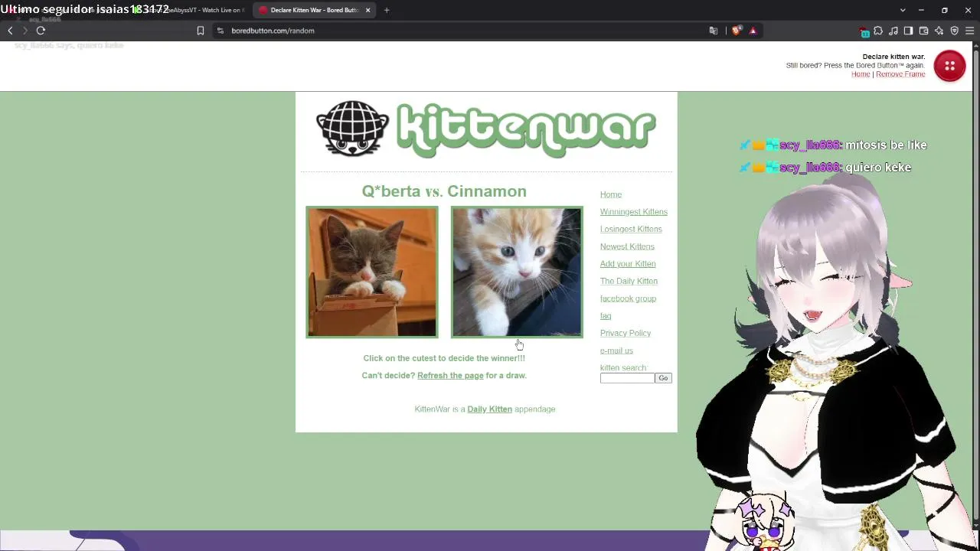Open the Privacy Policy link

[x=626, y=333]
